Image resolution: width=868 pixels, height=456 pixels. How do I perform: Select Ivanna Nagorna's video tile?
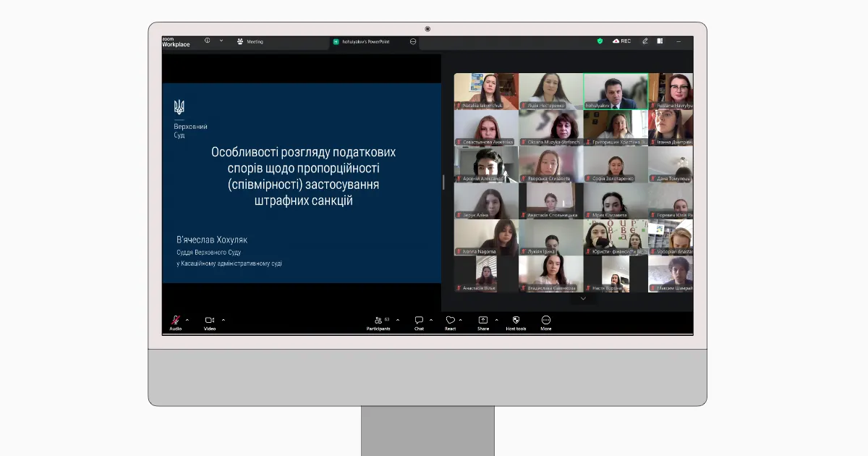click(486, 237)
